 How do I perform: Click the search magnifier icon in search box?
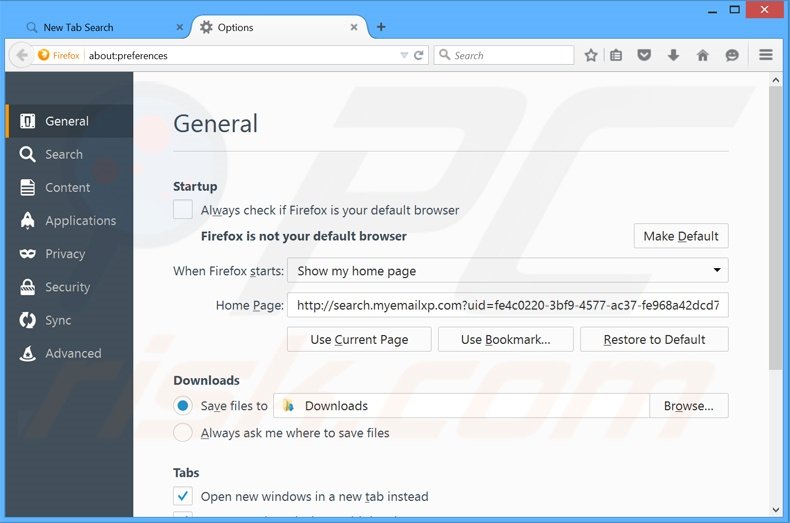coord(444,54)
